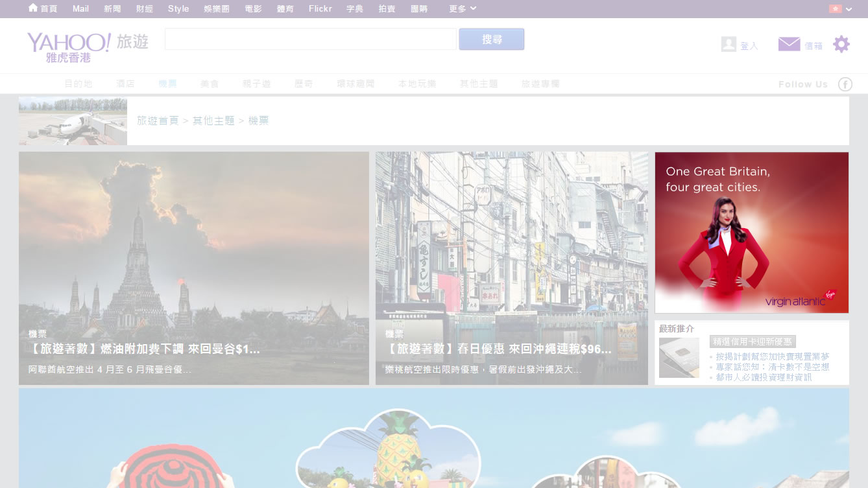
Task: Select the 親子遊 travel nav tab
Action: (257, 84)
